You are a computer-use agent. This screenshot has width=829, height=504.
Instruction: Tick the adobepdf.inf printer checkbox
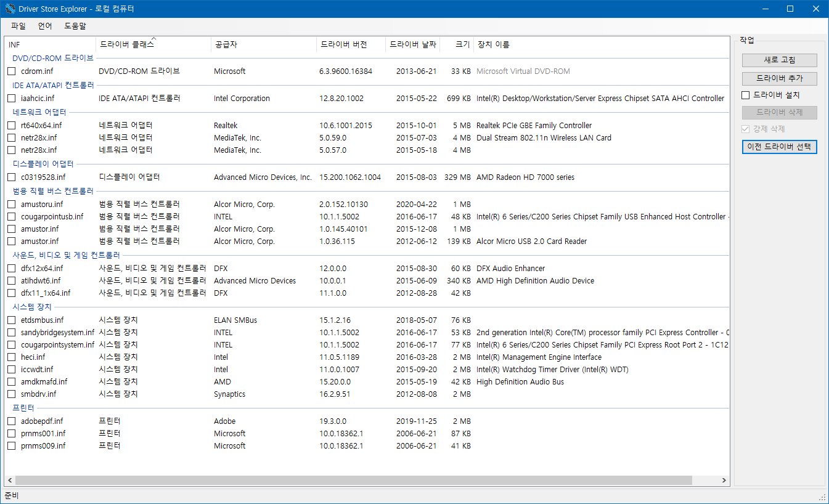(x=12, y=421)
